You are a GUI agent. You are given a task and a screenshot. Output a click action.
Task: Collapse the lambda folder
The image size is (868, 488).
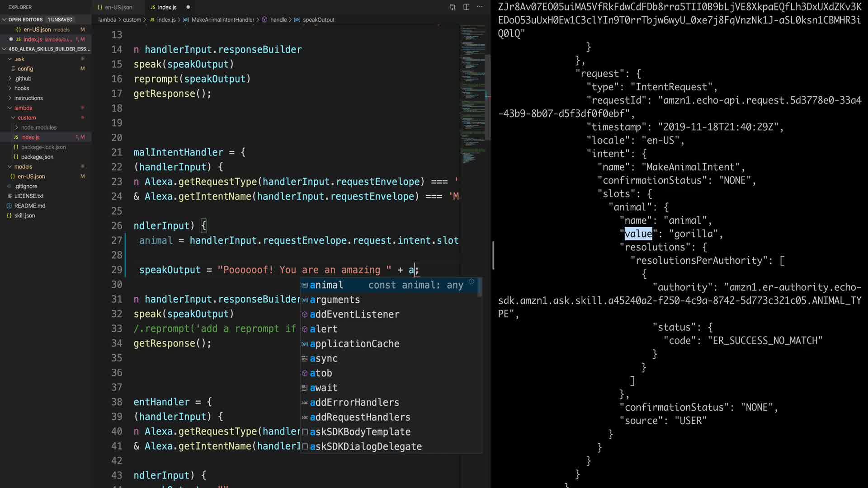coord(9,108)
